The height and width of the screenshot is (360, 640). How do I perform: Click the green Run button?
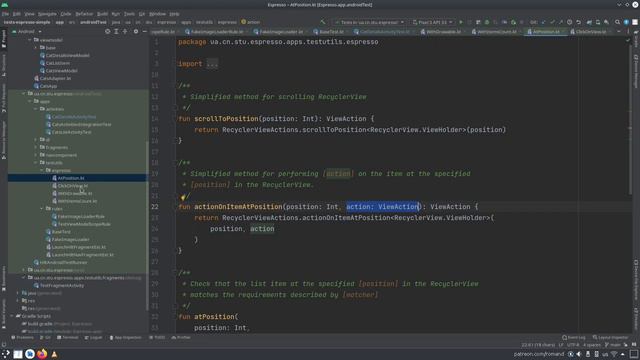click(461, 22)
